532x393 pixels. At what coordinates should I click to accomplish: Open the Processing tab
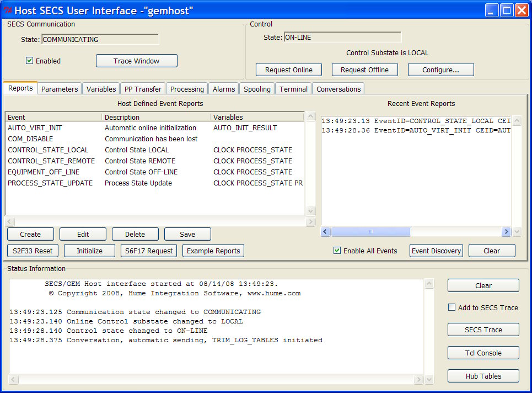pos(187,89)
